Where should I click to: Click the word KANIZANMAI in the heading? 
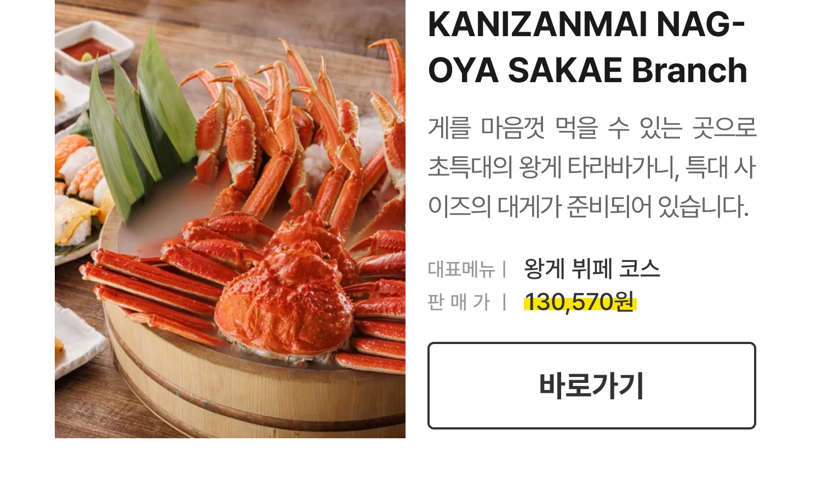pos(537,25)
